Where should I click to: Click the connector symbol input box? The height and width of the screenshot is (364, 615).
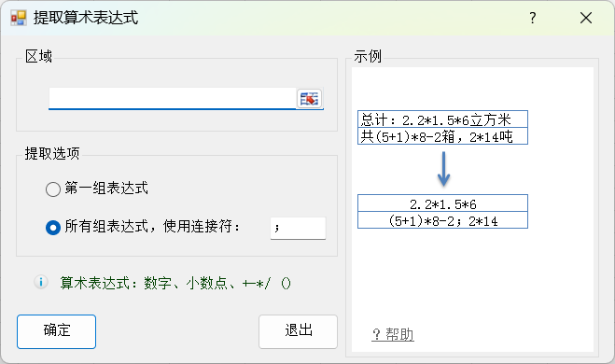298,228
